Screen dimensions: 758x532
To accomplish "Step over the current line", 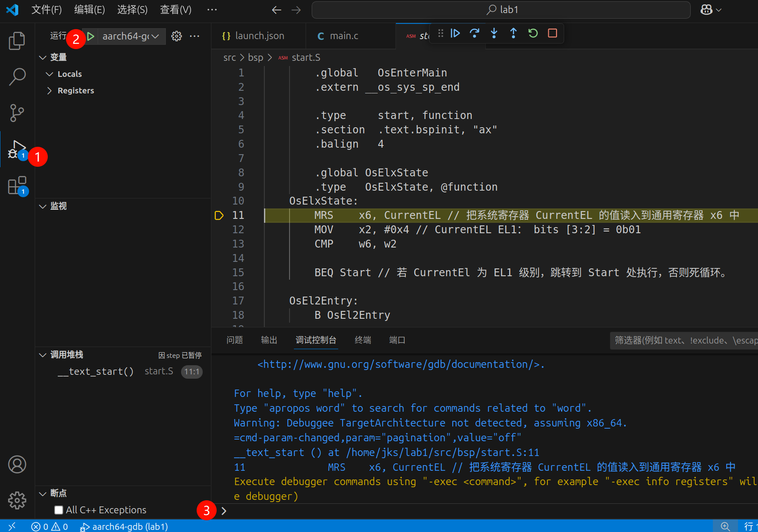I will (x=475, y=33).
